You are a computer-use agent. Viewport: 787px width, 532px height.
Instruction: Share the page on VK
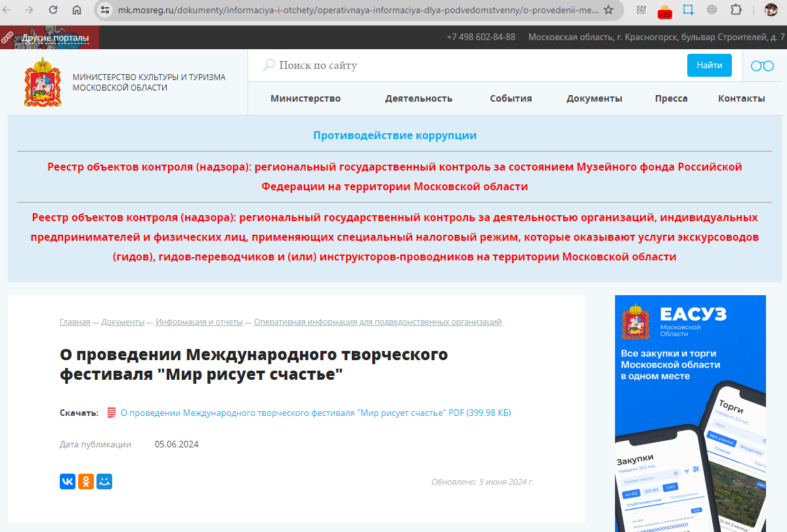(x=68, y=481)
